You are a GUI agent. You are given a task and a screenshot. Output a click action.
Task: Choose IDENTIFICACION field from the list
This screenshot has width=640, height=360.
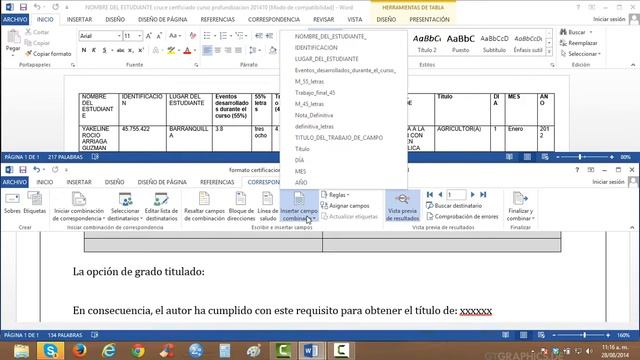(x=316, y=48)
